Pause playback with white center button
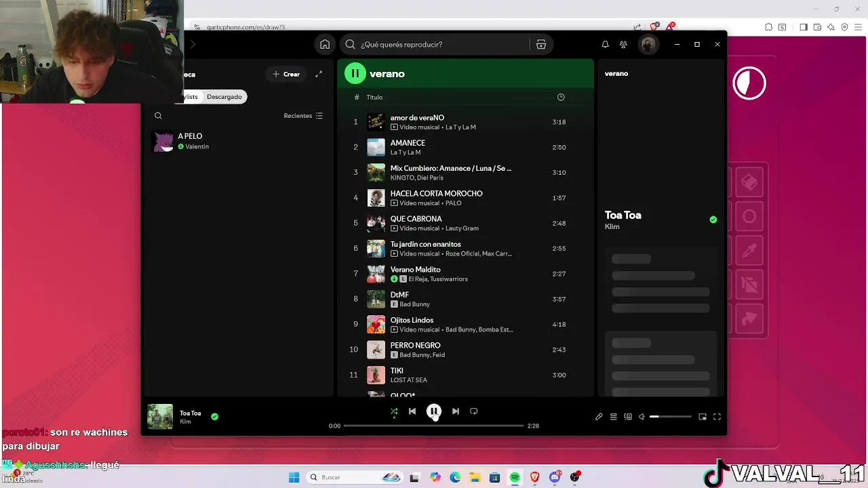868x488 pixels. click(x=434, y=411)
